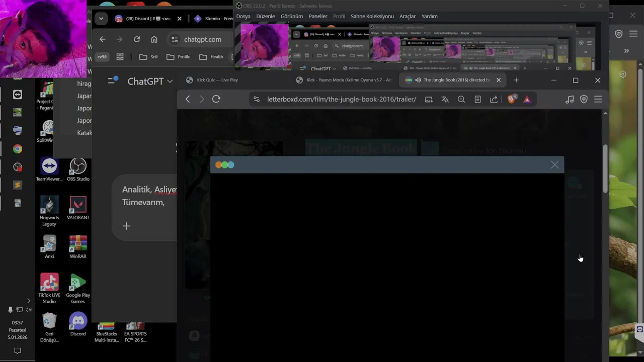Open Google Play Games desktop shortcut
The height and width of the screenshot is (362, 644).
click(78, 289)
